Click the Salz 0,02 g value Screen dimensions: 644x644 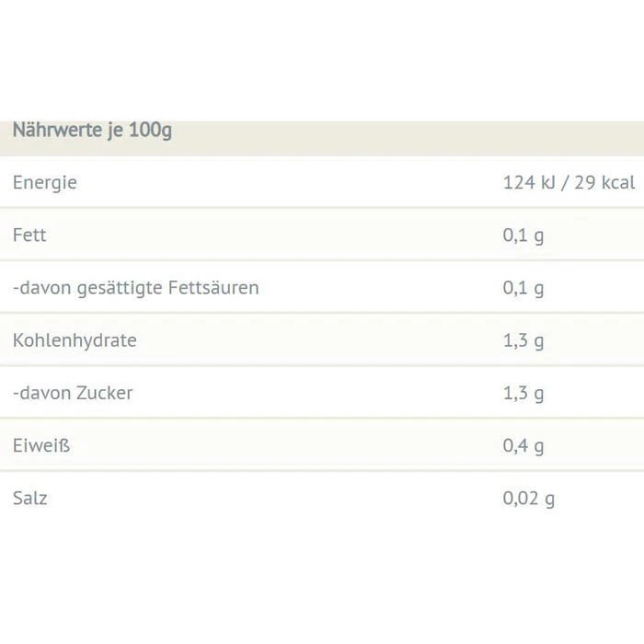coord(529,499)
